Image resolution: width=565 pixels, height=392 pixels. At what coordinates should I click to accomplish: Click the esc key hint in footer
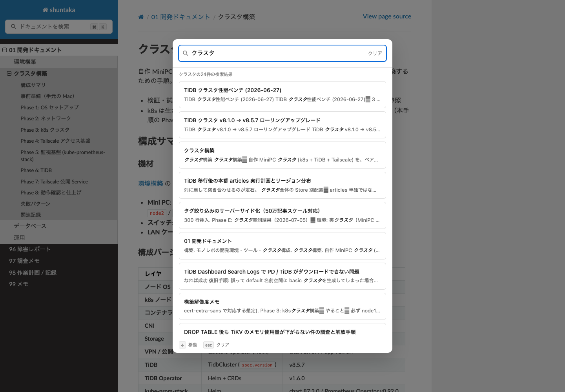tap(208, 345)
